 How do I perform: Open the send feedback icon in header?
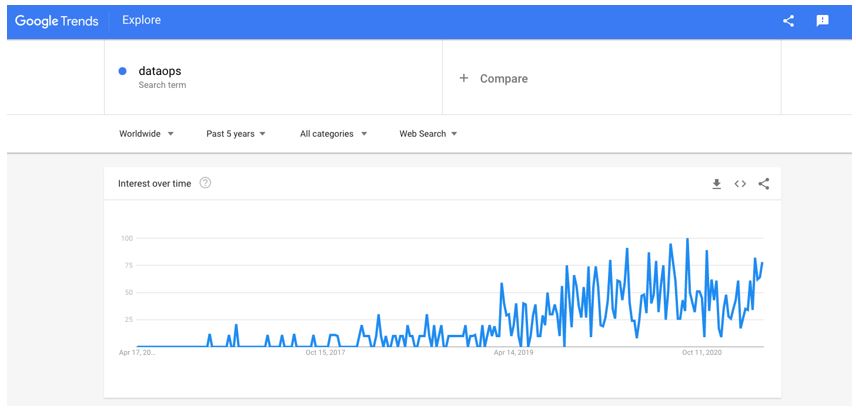(x=822, y=21)
